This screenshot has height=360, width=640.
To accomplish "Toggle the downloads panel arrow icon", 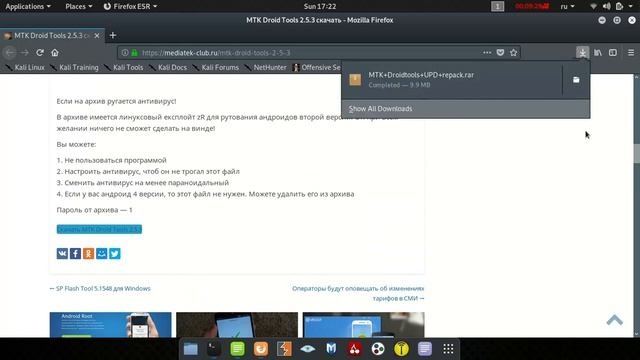I will (x=582, y=53).
